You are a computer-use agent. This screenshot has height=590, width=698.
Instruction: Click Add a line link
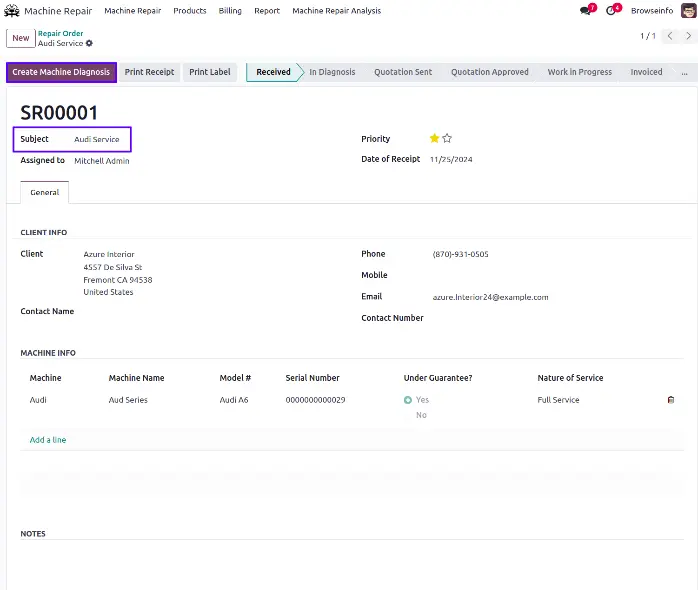pyautogui.click(x=48, y=440)
